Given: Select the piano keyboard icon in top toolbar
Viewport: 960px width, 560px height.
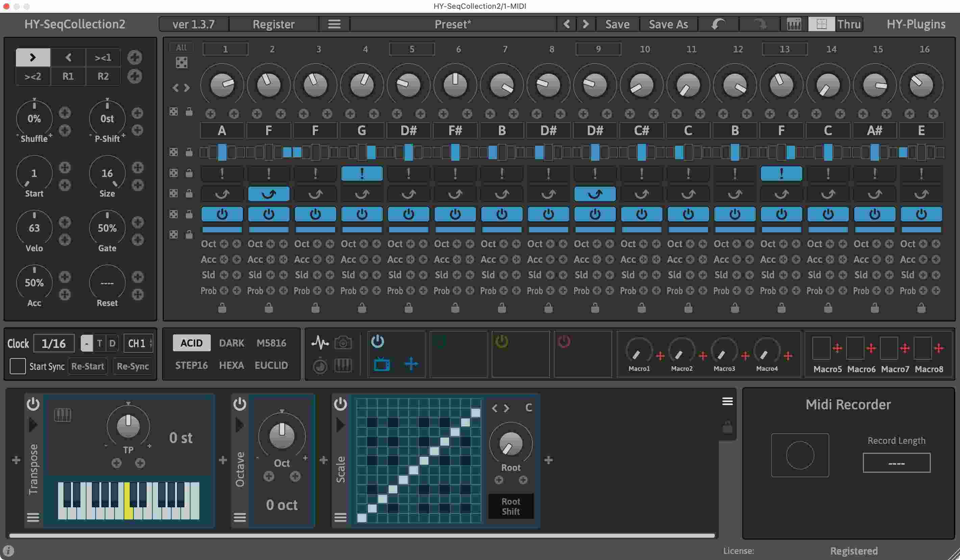Looking at the screenshot, I should tap(792, 24).
